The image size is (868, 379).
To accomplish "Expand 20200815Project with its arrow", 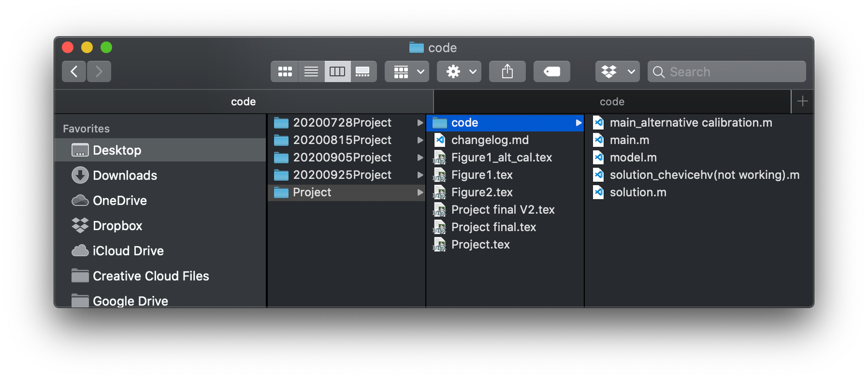I will 419,140.
